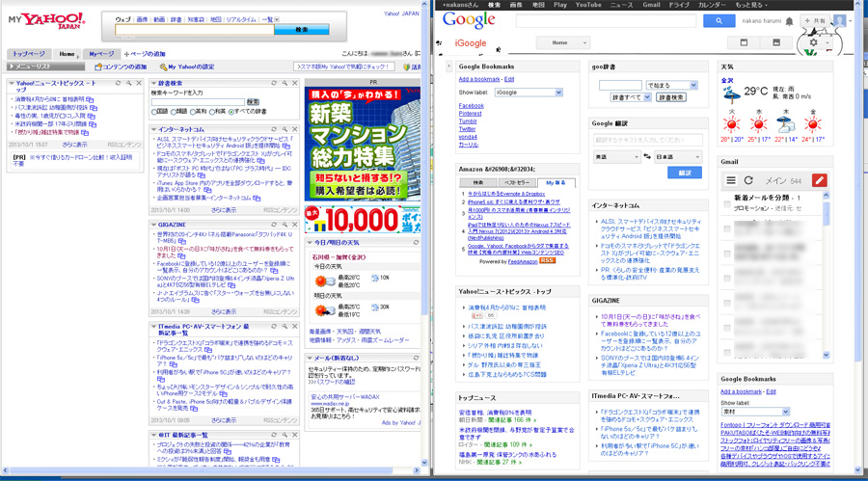The image size is (868, 481).
Task: Open もっと見る menu in Google bar
Action: (x=751, y=5)
